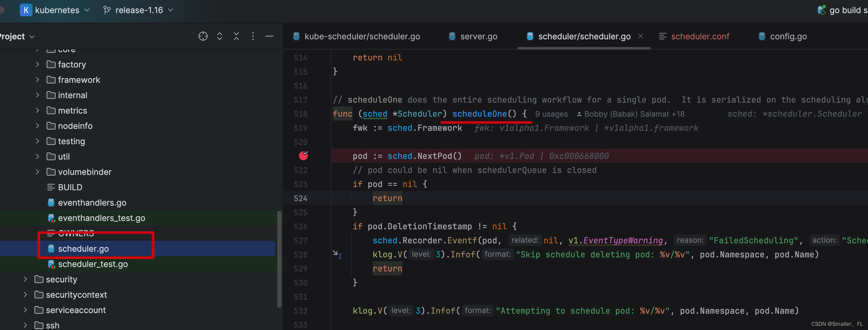Expand the util folder
This screenshot has height=330, width=868.
(37, 156)
